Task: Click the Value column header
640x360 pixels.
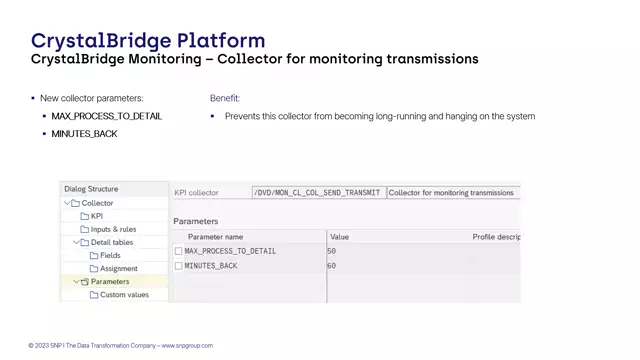Action: click(339, 237)
